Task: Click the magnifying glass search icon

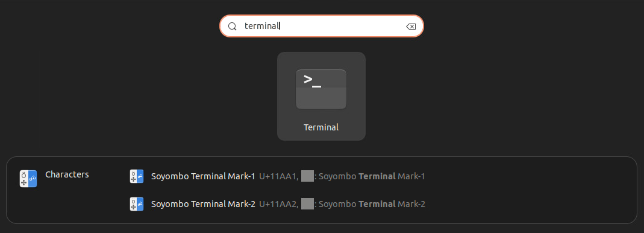Action: pos(233,27)
